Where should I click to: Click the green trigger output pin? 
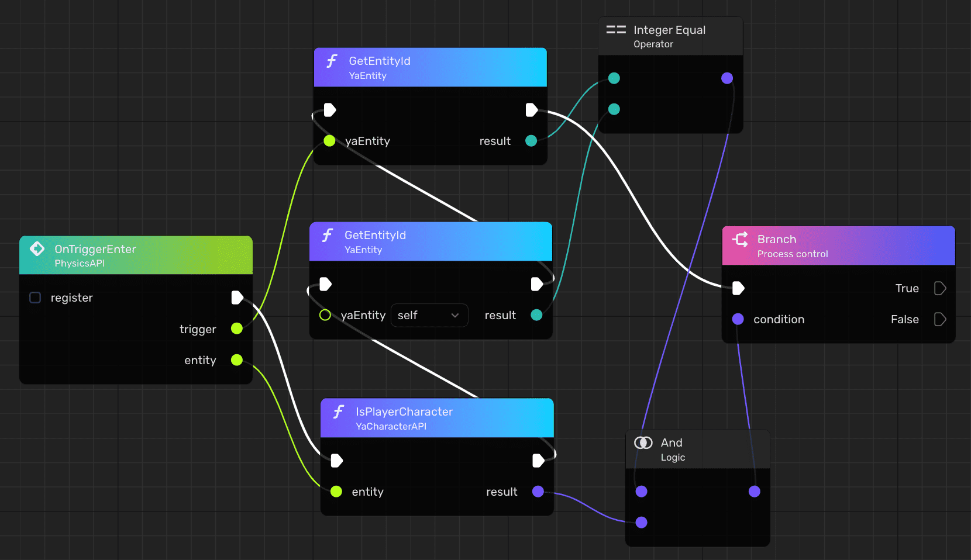(x=237, y=329)
